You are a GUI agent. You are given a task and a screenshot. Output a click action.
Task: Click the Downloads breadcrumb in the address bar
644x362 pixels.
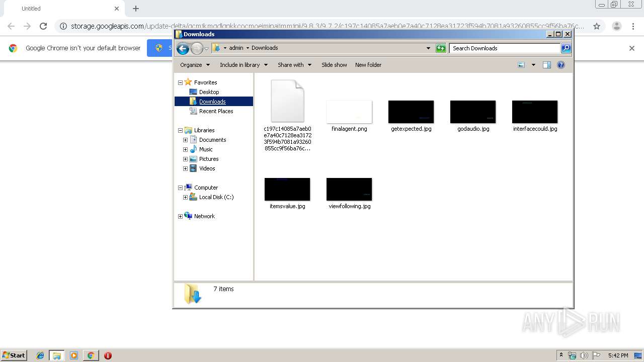click(265, 48)
